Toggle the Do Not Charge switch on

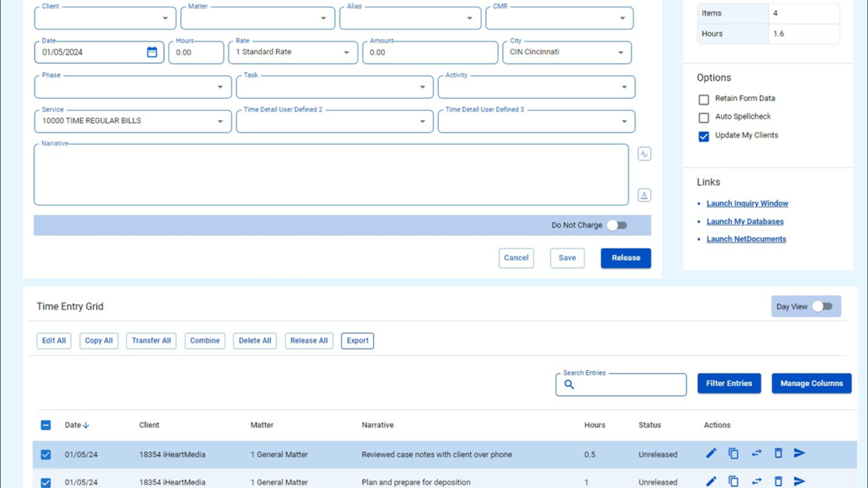[x=617, y=225]
